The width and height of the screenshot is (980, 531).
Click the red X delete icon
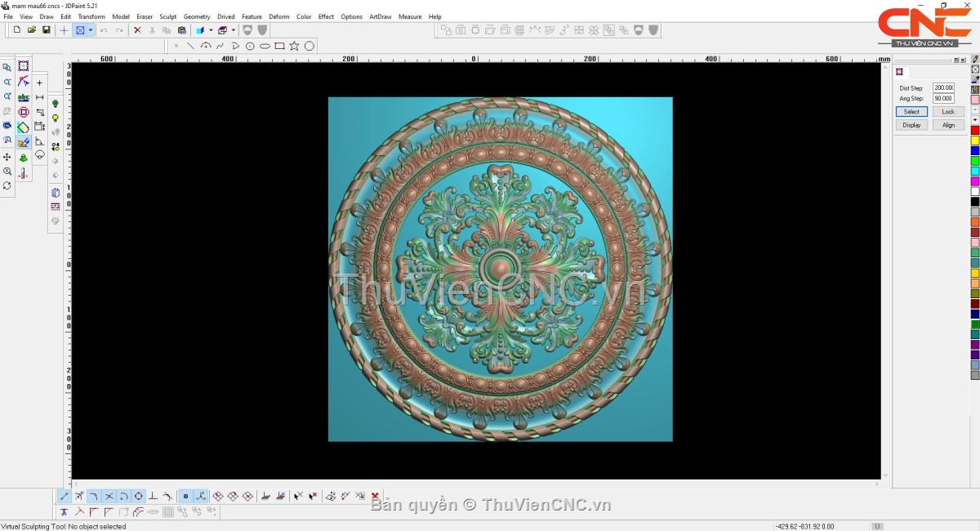137,30
